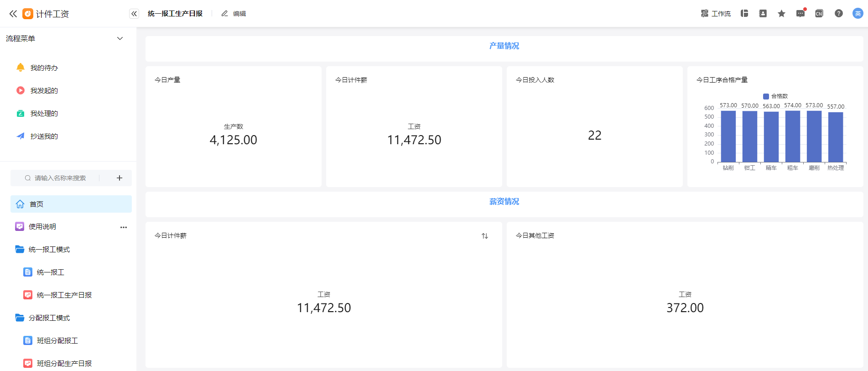The image size is (868, 371).
Task: Click the 钻削 bar in the chart
Action: coord(728,136)
